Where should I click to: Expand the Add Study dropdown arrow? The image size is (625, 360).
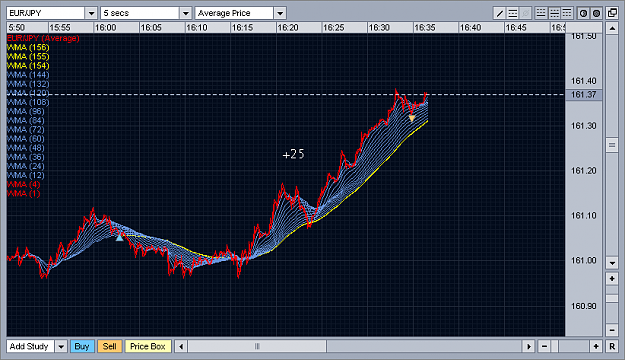coord(61,346)
